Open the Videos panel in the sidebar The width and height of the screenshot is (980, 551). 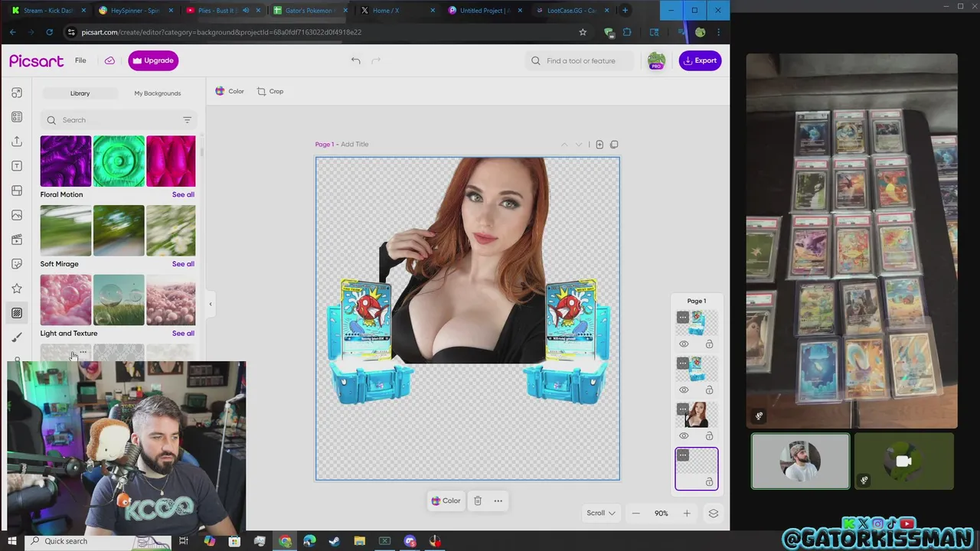point(17,240)
